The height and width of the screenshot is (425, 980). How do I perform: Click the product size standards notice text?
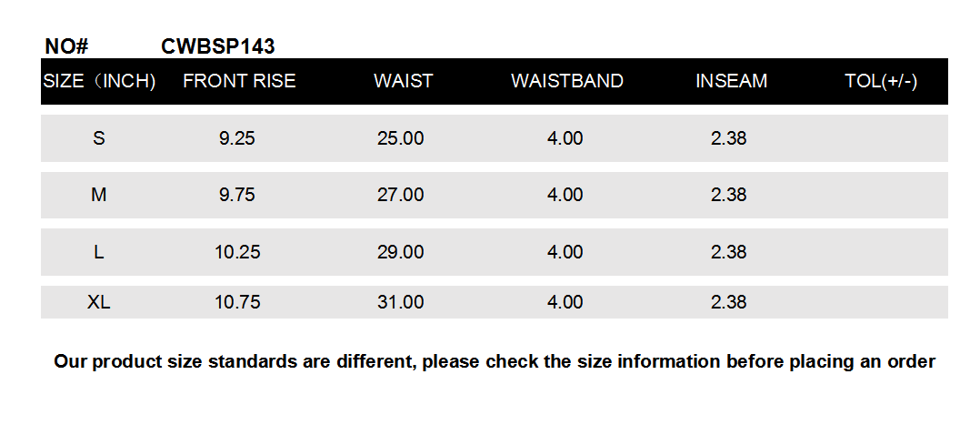point(495,361)
